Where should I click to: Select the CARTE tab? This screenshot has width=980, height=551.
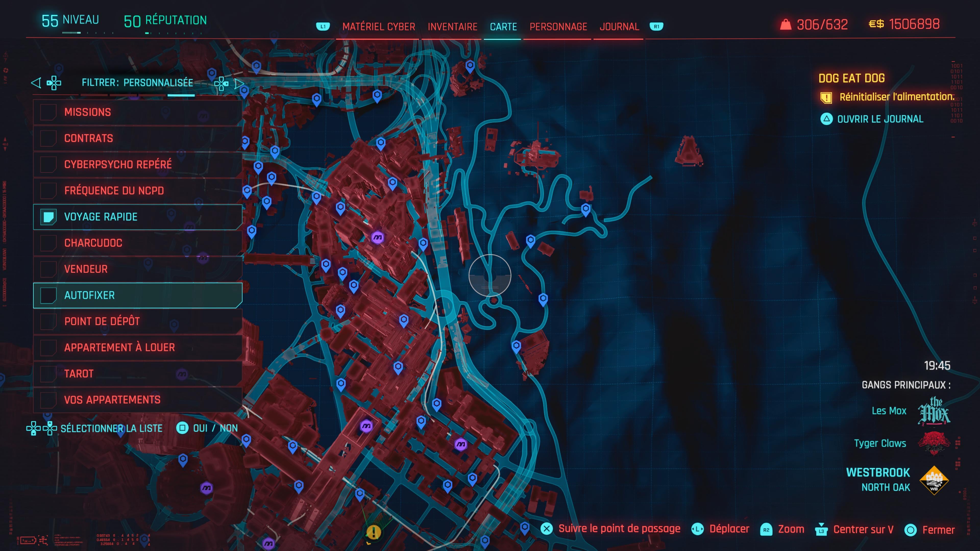click(503, 27)
